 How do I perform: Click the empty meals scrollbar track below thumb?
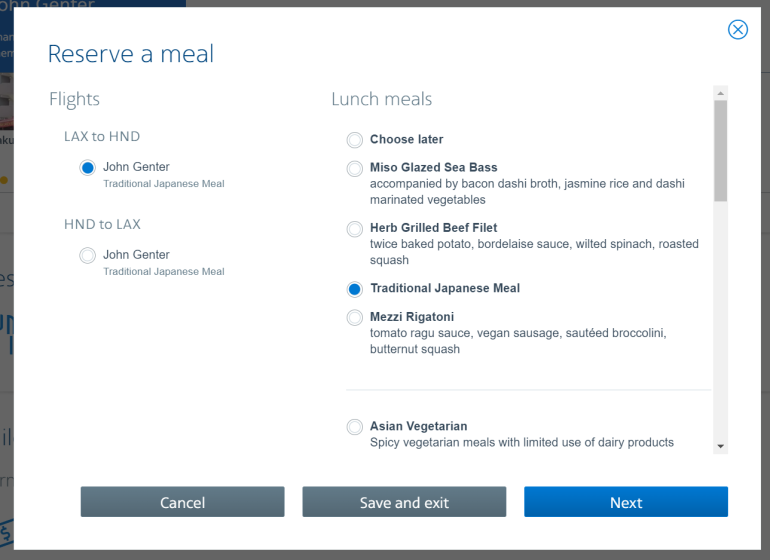click(x=720, y=320)
